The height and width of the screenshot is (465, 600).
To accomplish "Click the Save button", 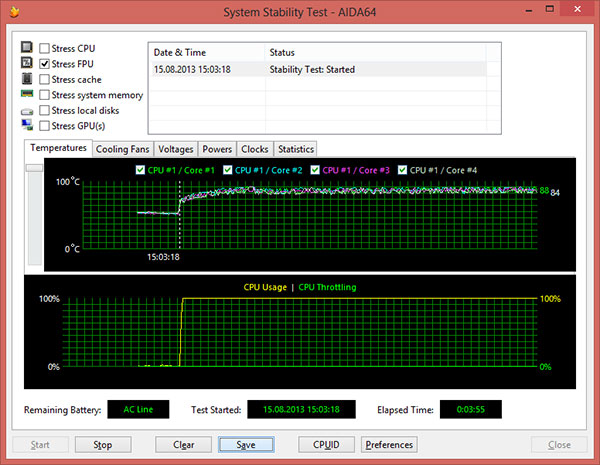I will (x=246, y=444).
